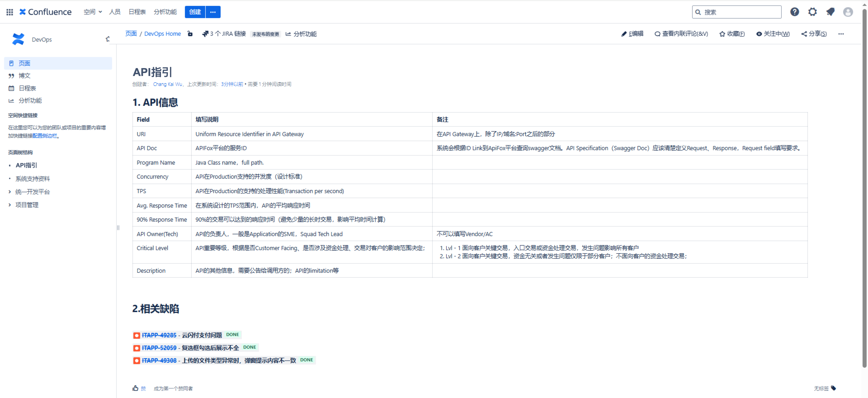Open the 3 JIRA links icon
Viewport: 868px width, 398px height.
pyautogui.click(x=205, y=34)
